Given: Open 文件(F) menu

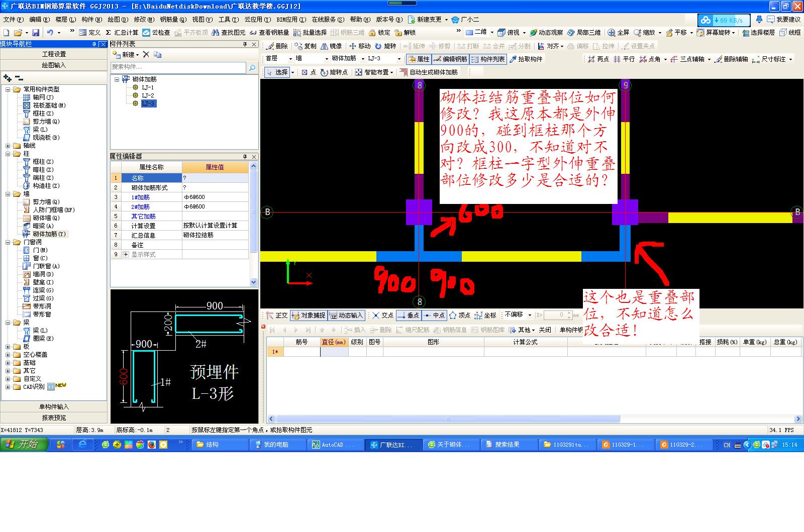Looking at the screenshot, I should (x=14, y=20).
